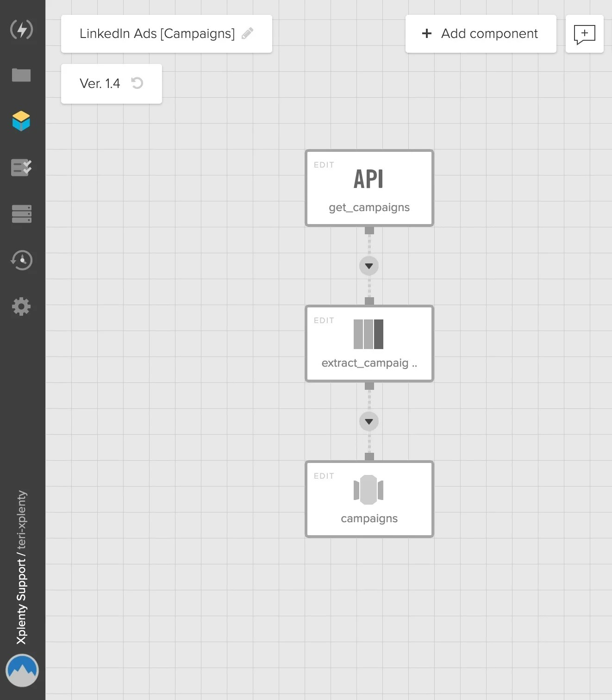Open the add comment icon at top right
Image resolution: width=612 pixels, height=700 pixels.
[x=584, y=33]
